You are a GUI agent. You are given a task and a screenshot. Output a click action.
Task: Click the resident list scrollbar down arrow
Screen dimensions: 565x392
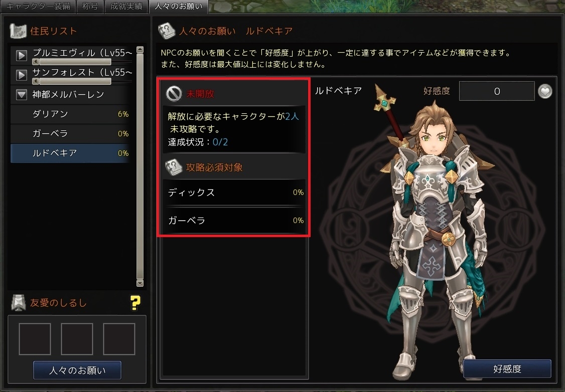[x=140, y=283]
